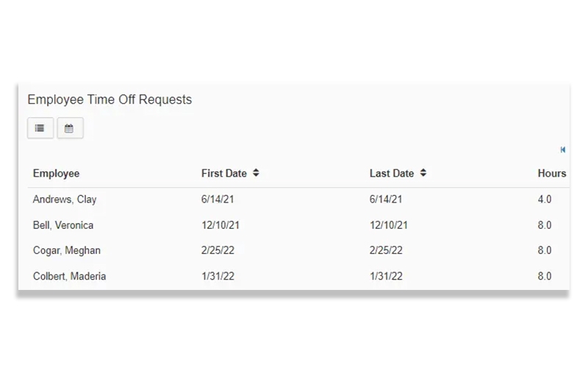Click the Last Date sort arrows
588x368 pixels.
[423, 174]
